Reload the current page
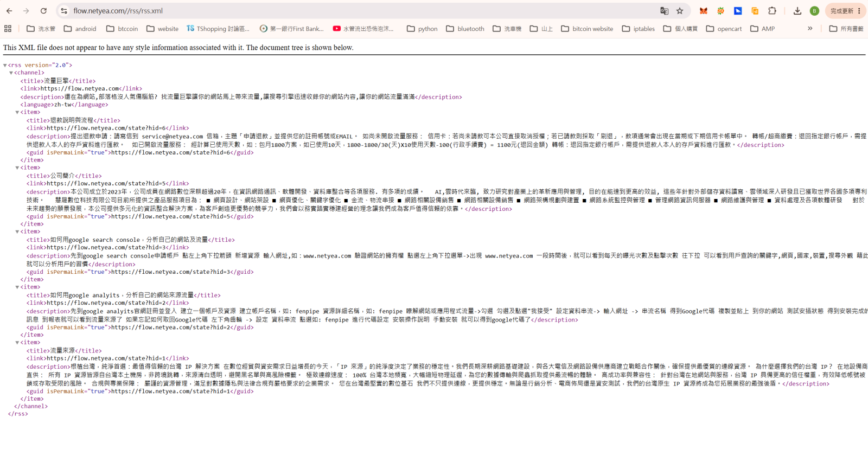Viewport: 868px width, 450px height. (x=43, y=11)
